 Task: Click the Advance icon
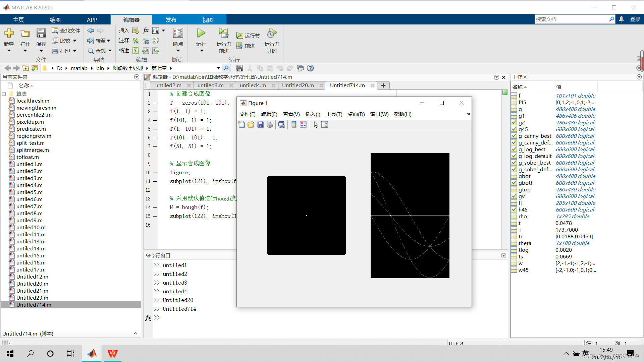pyautogui.click(x=239, y=46)
